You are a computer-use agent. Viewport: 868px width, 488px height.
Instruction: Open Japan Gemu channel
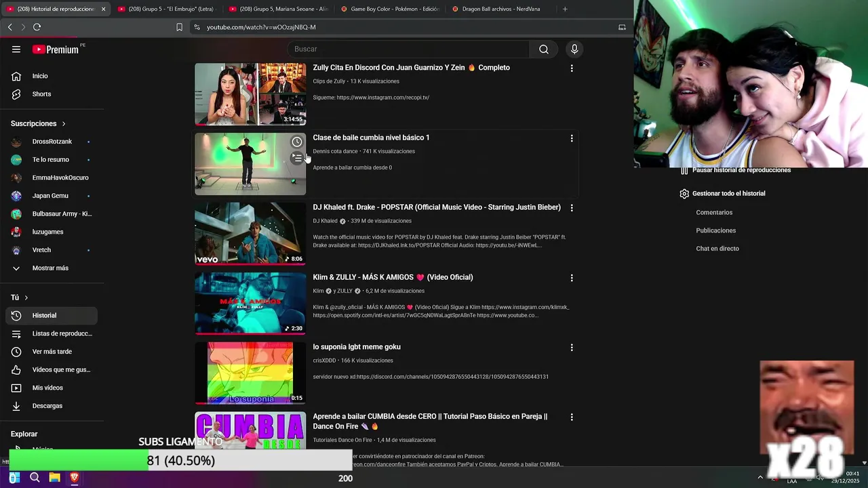pos(52,196)
